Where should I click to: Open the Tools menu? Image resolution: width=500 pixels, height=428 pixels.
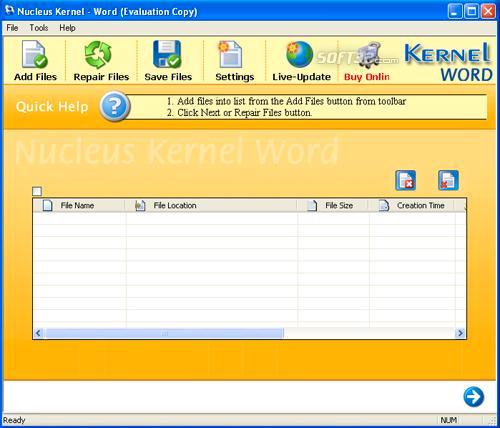click(x=39, y=28)
